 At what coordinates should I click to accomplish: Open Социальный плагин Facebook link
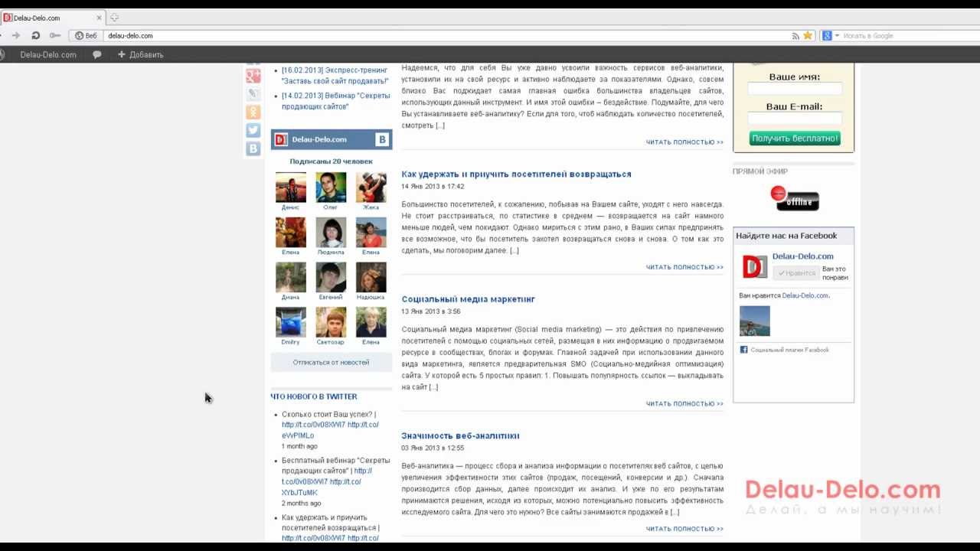tap(789, 350)
